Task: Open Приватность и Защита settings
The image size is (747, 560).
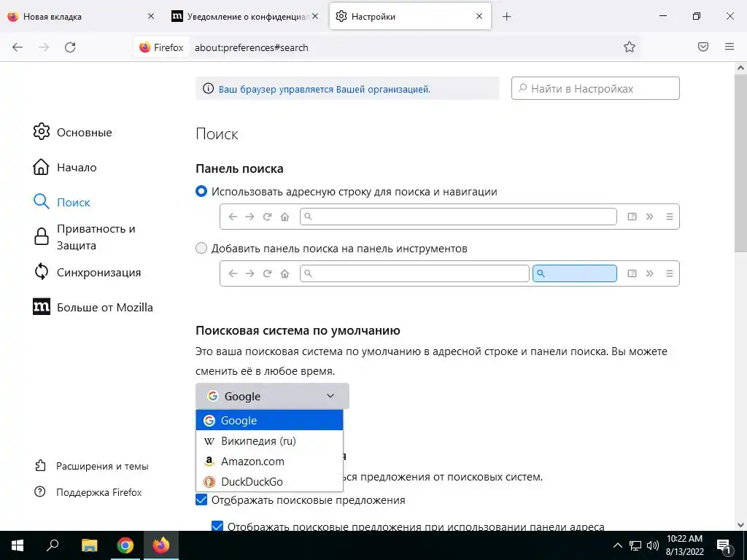Action: pyautogui.click(x=85, y=237)
